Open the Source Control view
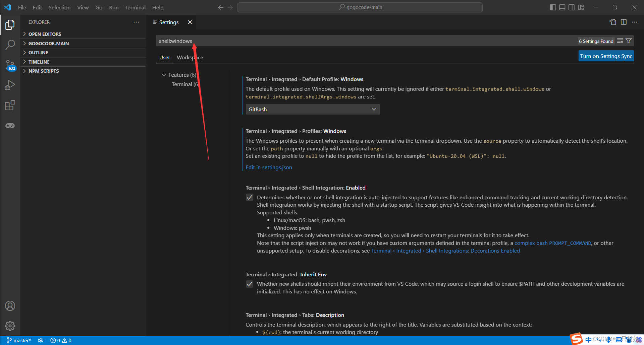 10,65
